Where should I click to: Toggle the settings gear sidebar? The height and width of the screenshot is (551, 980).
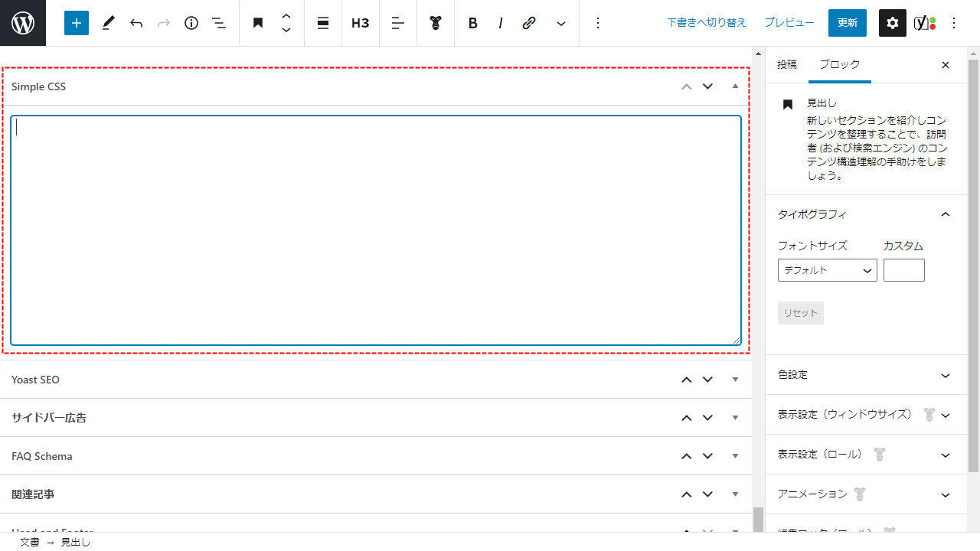click(892, 23)
